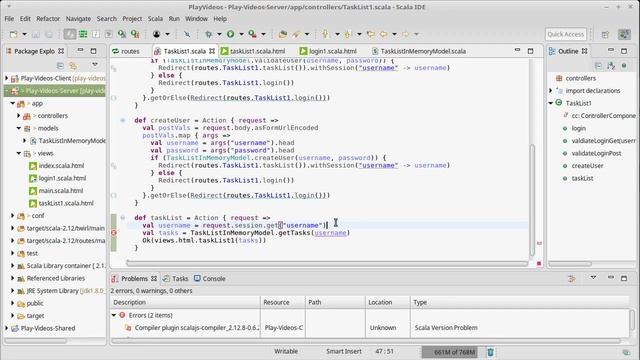Click the Back navigation arrow icon
640x360 pixels.
point(384,34)
